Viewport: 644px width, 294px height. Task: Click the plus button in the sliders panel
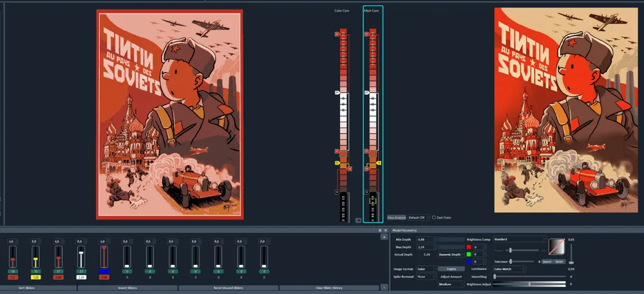coord(384,237)
